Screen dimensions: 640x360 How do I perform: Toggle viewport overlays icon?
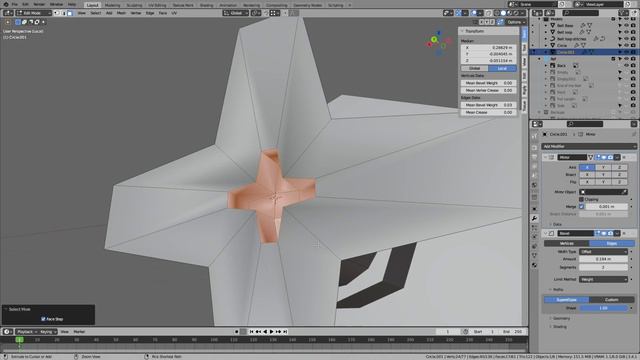[473, 13]
